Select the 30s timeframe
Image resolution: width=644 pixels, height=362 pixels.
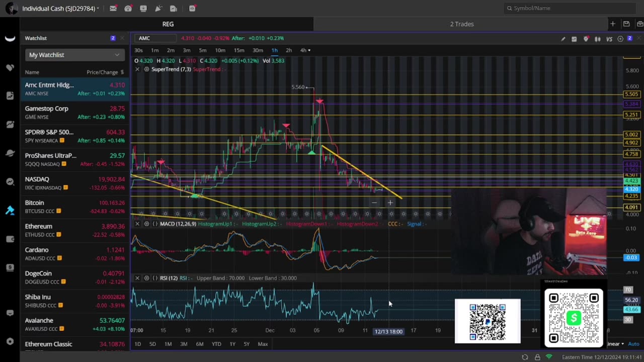pyautogui.click(x=138, y=50)
